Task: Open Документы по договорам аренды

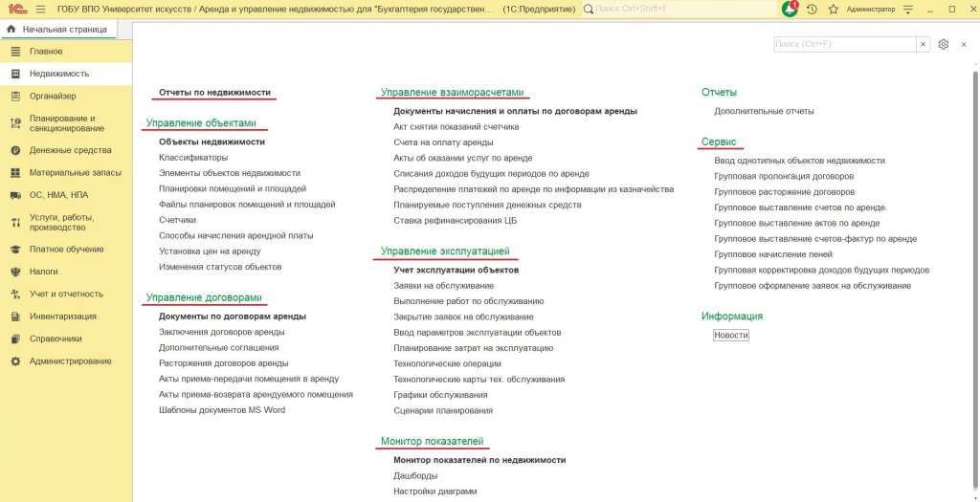Action: (233, 316)
